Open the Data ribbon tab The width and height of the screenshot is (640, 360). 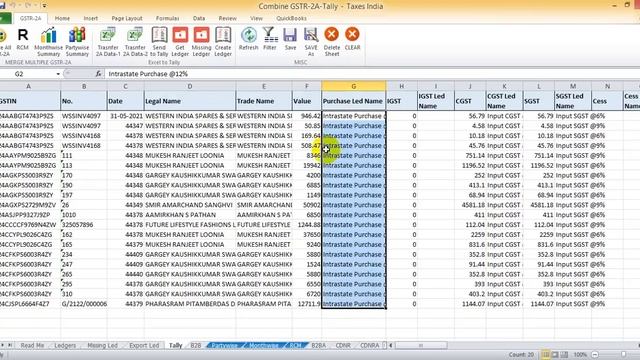click(x=199, y=18)
